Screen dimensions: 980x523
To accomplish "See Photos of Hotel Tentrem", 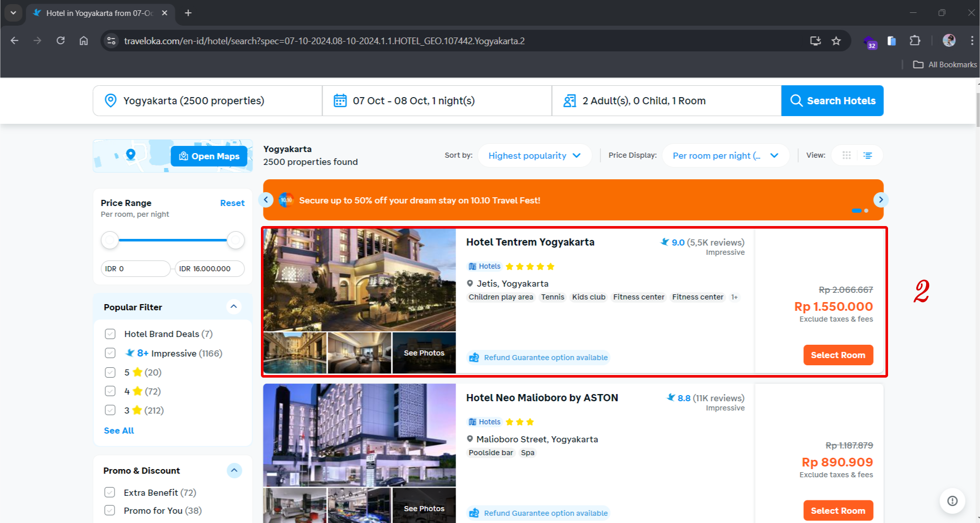I will click(424, 353).
